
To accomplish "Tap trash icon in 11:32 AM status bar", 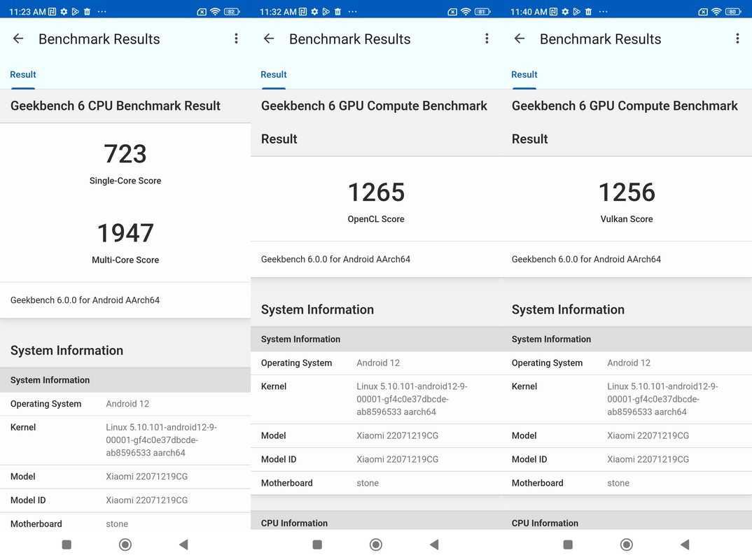I will tap(337, 11).
